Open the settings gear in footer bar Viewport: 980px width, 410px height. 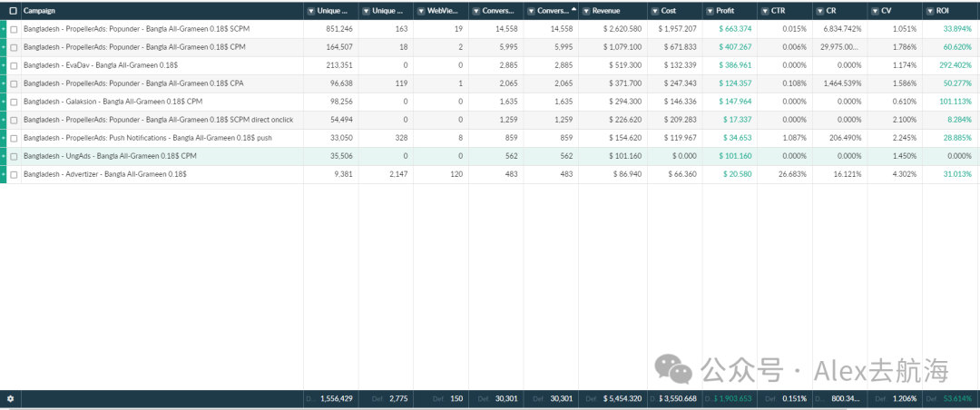[x=10, y=398]
